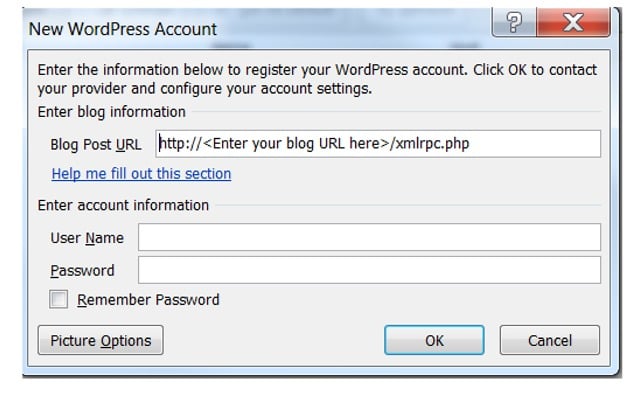Focus the Blog Post URL text box
The height and width of the screenshot is (396, 641).
[378, 144]
